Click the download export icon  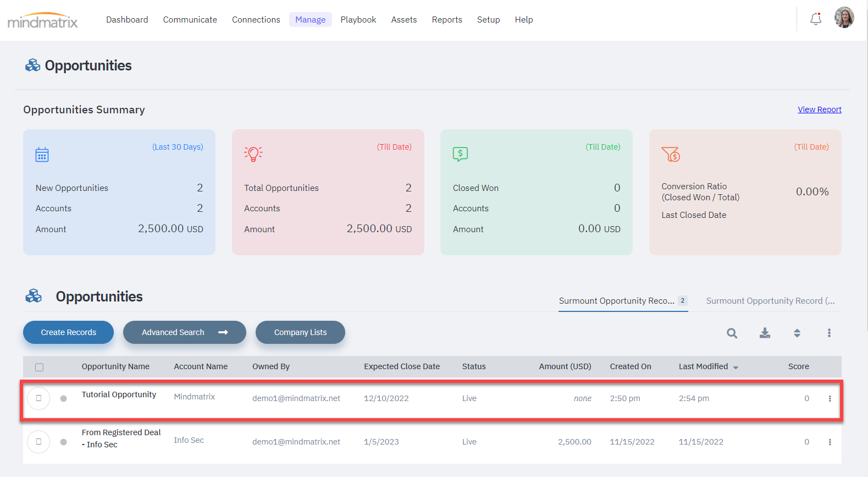tap(765, 333)
